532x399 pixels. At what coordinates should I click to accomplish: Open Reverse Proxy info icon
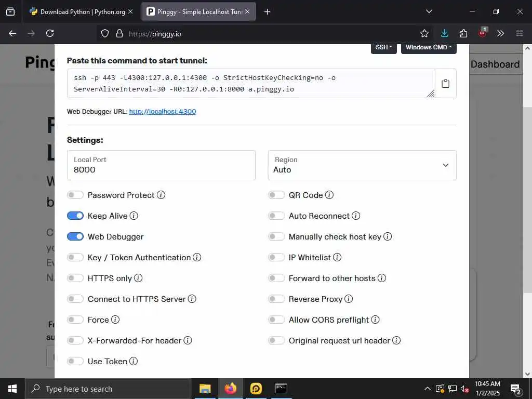(349, 299)
